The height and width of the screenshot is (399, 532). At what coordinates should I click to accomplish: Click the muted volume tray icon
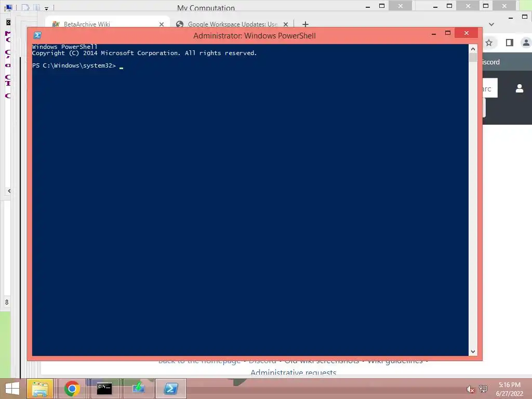coord(470,389)
